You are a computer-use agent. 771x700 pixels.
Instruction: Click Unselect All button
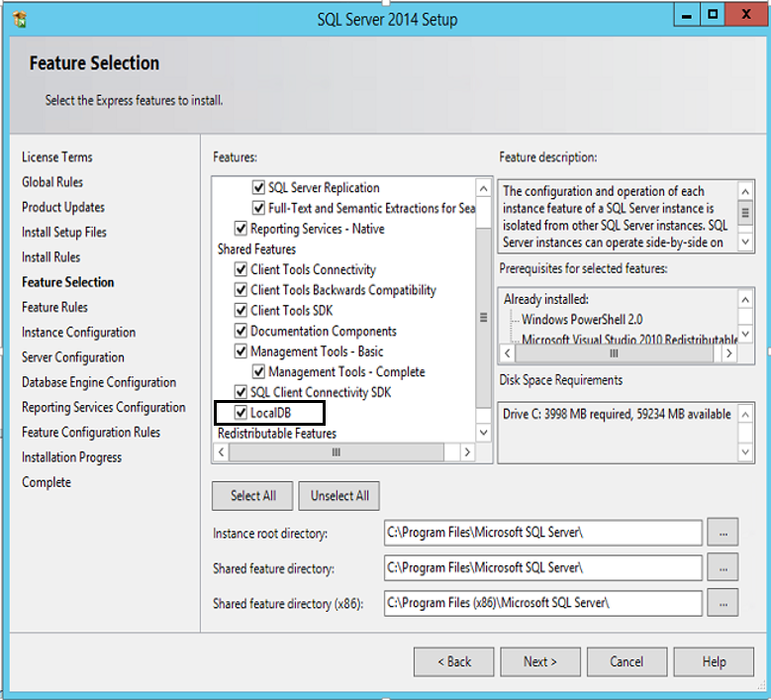click(339, 496)
